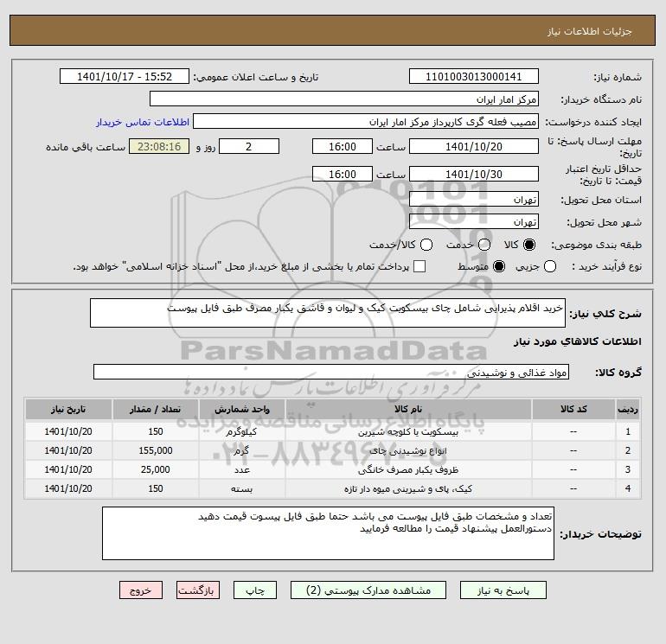The image size is (666, 644).
Task: Click the کد کالا column header
Action: (x=573, y=409)
